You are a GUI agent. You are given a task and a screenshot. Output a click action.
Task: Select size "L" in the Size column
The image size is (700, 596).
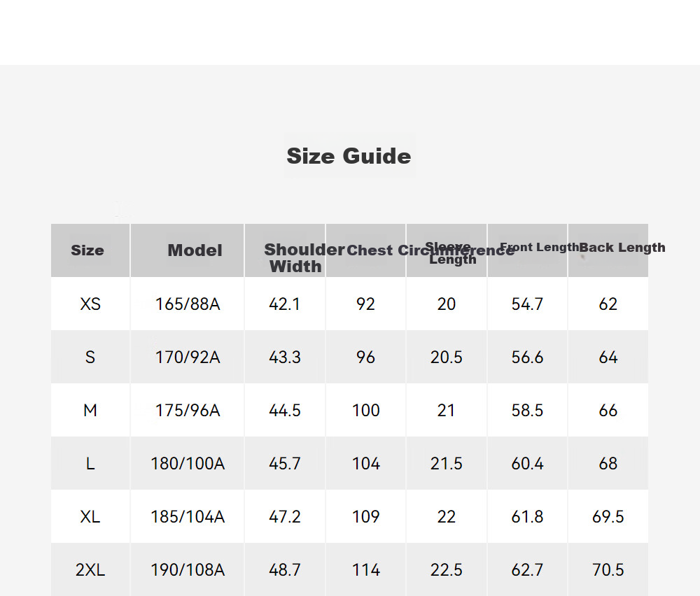(90, 464)
